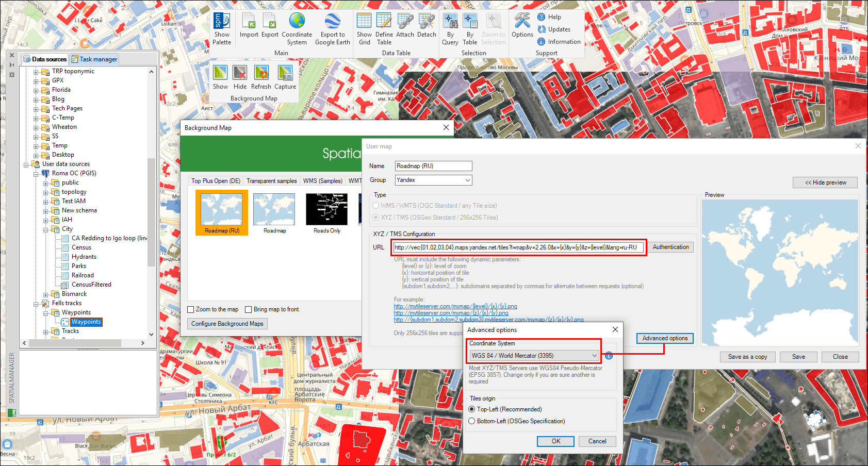Select By Table selection tool
This screenshot has width=868, height=466.
coord(470,21)
